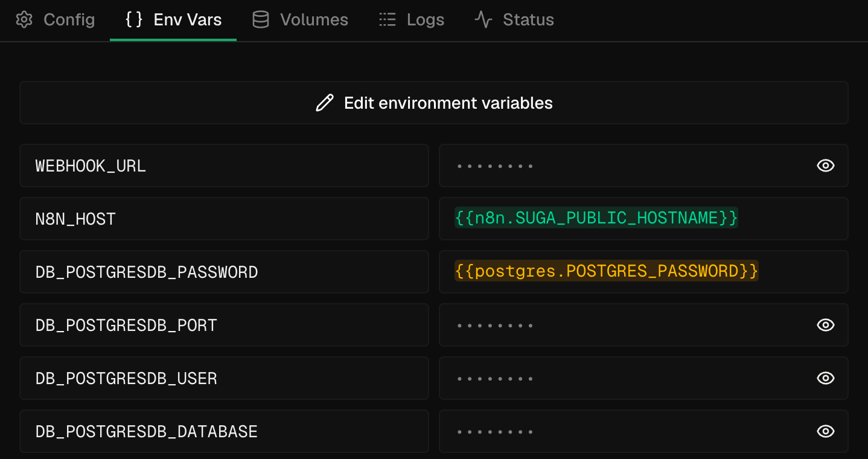
Task: Click the masked DB_POSTGRESDB_PORT dots
Action: [x=495, y=326]
